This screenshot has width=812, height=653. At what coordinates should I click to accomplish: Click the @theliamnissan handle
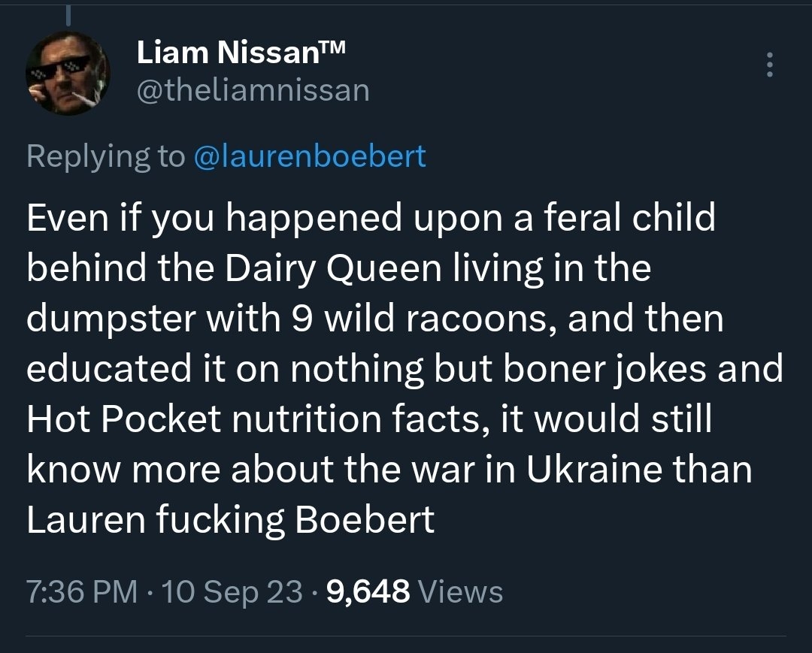[x=253, y=91]
